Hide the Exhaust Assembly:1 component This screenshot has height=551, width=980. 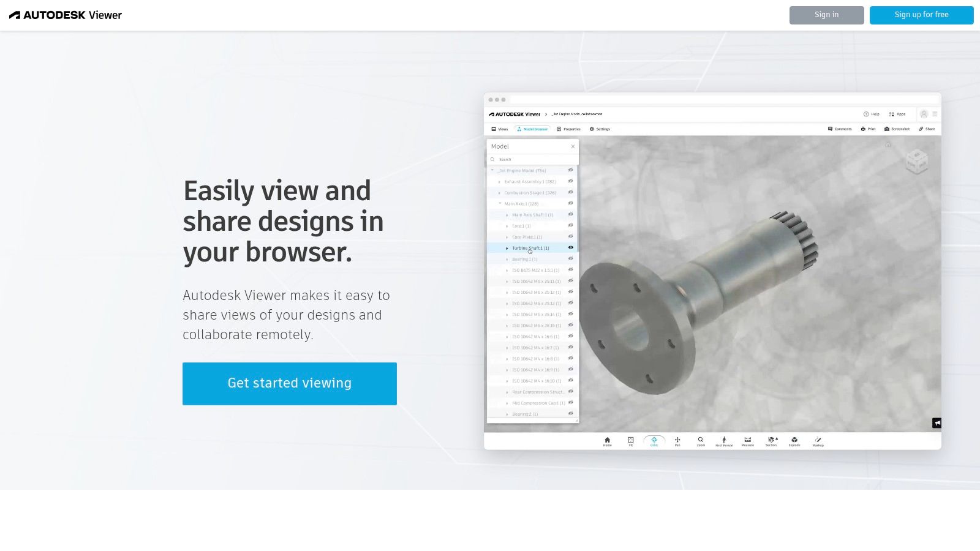(570, 181)
